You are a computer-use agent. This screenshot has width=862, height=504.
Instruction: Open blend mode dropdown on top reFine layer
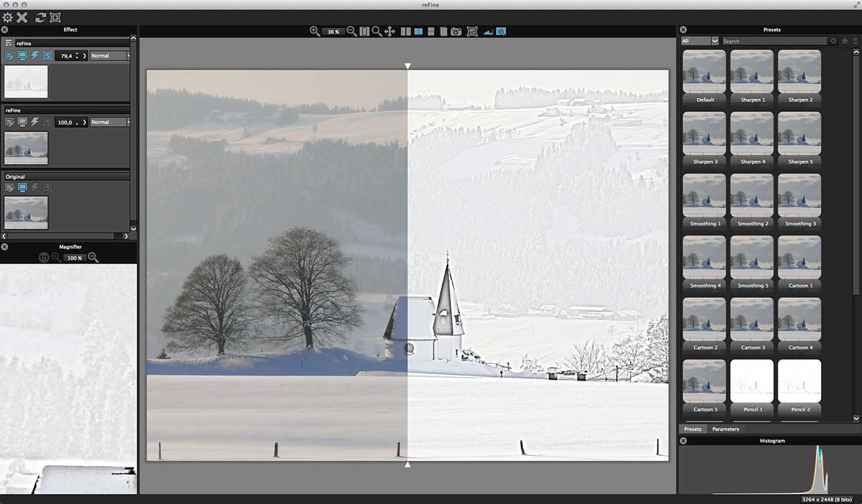[110, 55]
